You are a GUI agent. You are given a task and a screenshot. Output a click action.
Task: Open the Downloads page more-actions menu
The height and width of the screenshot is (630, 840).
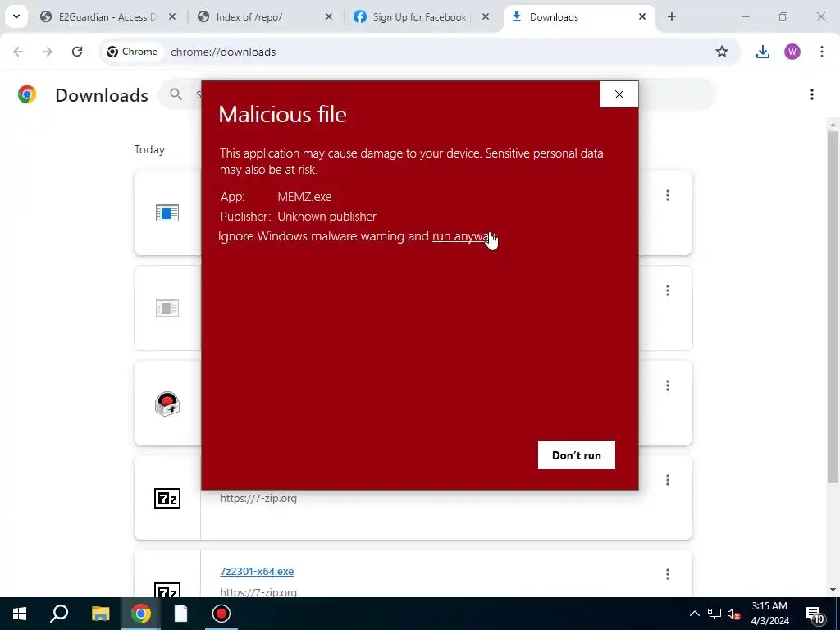[812, 94]
